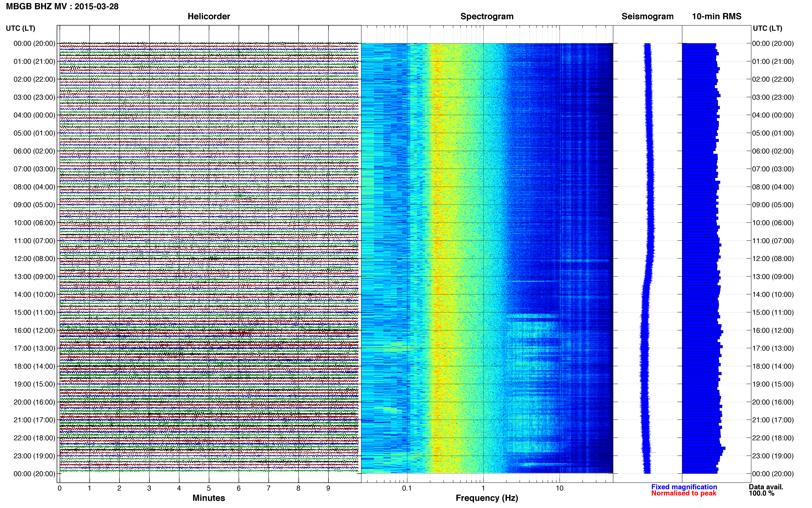812x508 pixels.
Task: Click left time label '06:00 (02:00)'
Action: pos(34,151)
